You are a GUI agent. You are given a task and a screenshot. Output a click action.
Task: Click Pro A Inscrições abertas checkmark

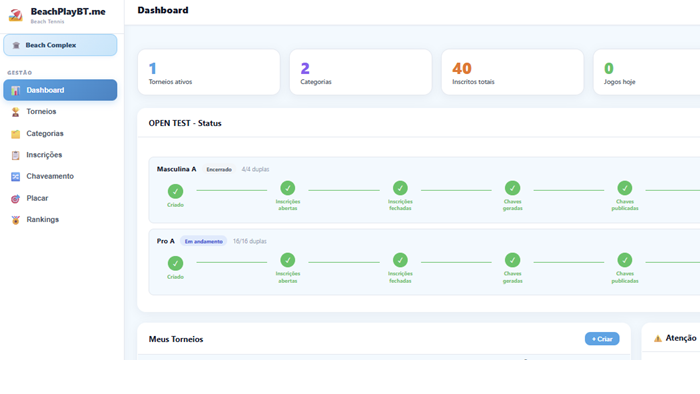(288, 260)
